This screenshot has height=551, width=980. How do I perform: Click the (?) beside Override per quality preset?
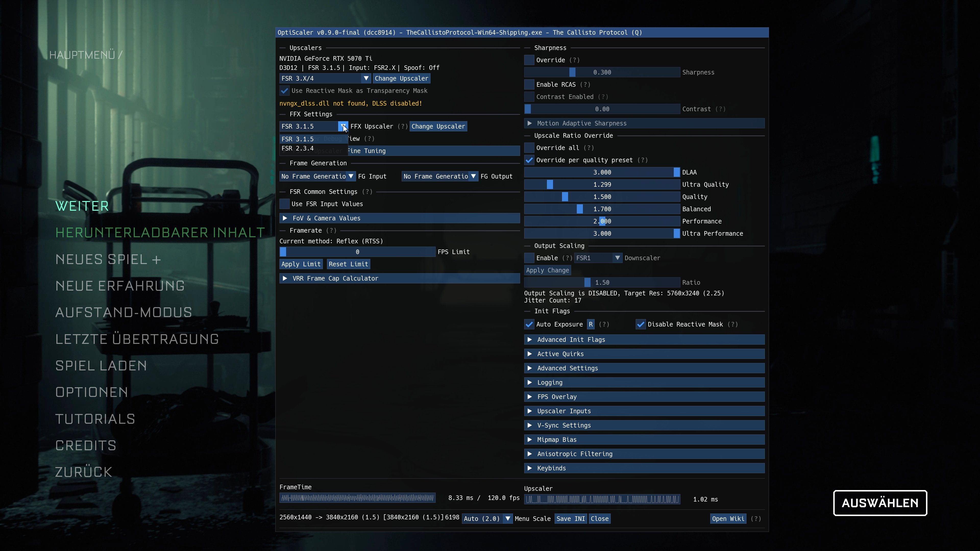click(642, 160)
